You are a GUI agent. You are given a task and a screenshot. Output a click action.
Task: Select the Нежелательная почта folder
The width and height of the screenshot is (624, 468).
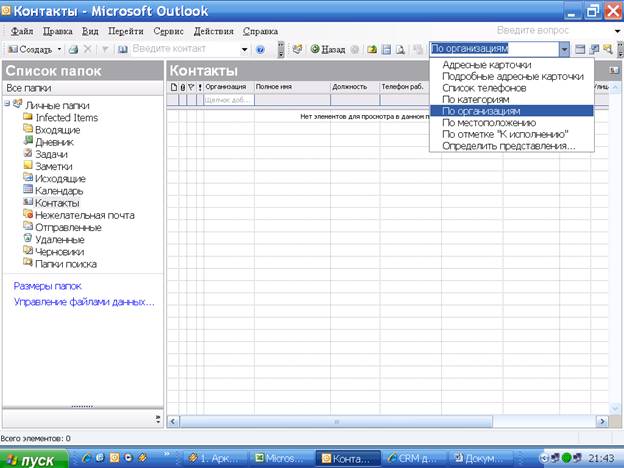(x=84, y=215)
